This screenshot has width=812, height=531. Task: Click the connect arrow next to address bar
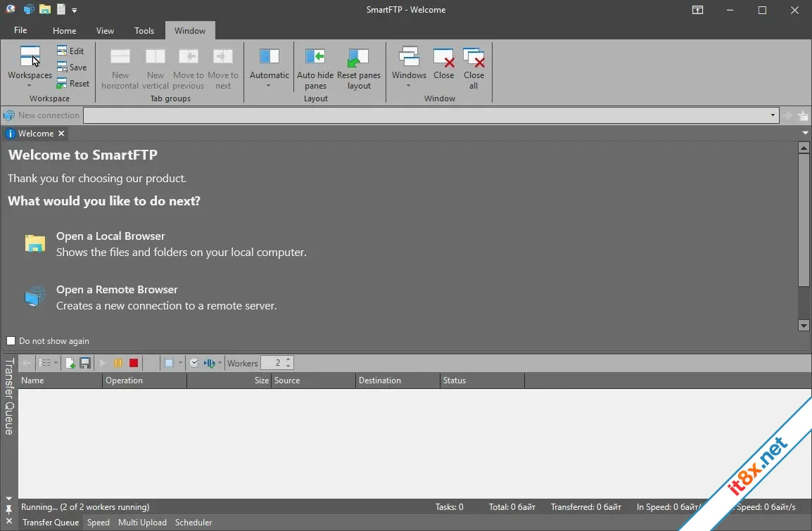point(787,115)
